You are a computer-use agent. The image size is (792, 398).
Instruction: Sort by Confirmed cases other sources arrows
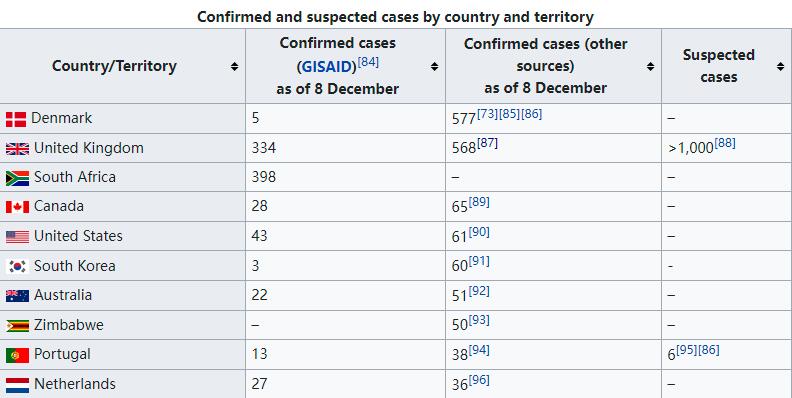651,66
